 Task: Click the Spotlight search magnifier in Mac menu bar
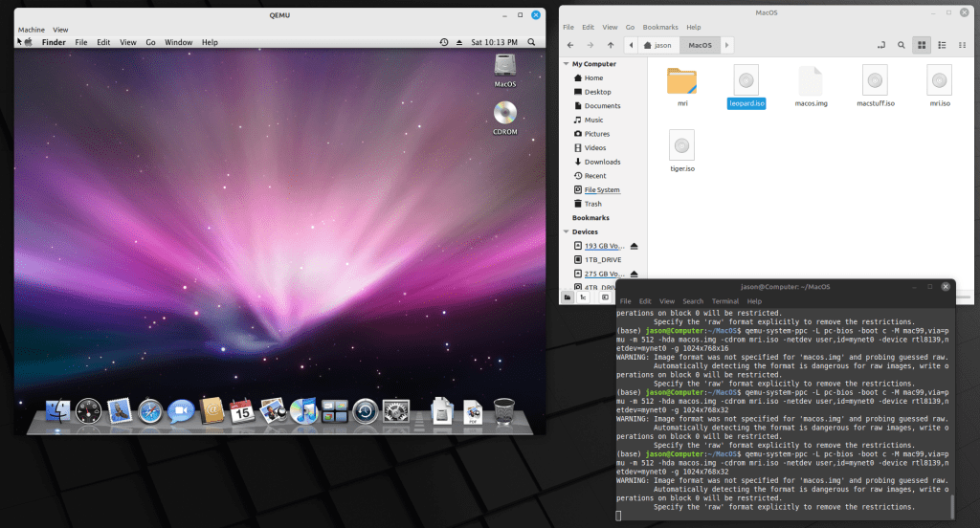coord(529,42)
